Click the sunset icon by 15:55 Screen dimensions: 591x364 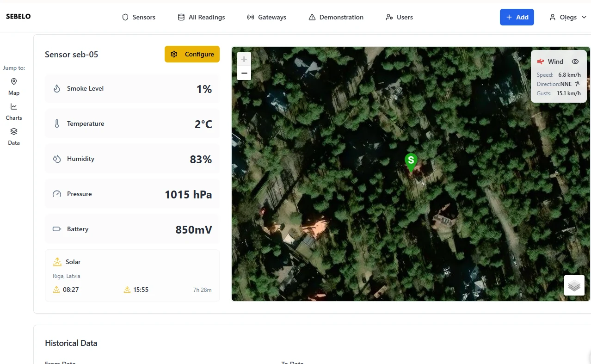(127, 290)
